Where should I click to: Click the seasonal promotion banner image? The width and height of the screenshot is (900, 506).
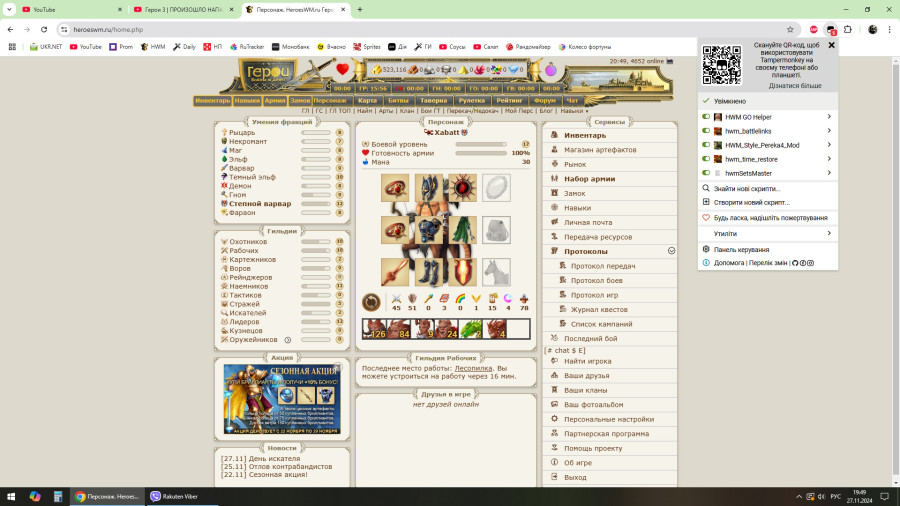click(282, 399)
